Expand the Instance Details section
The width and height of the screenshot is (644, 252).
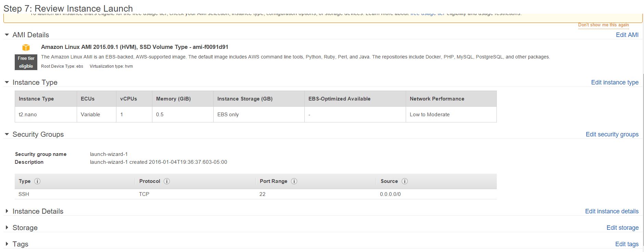coord(7,211)
